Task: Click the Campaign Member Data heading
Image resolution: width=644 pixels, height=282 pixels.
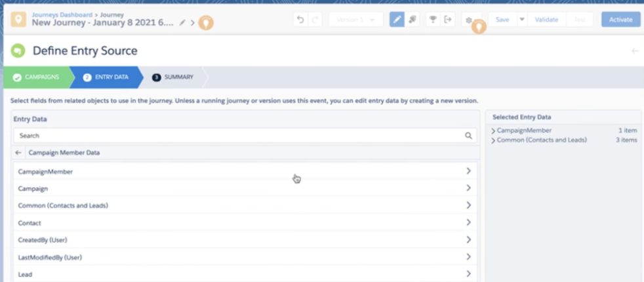Action: 64,153
